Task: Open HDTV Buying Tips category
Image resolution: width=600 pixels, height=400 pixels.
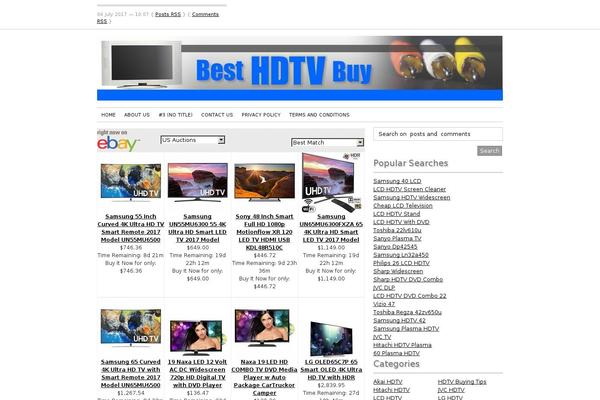Action: [462, 382]
